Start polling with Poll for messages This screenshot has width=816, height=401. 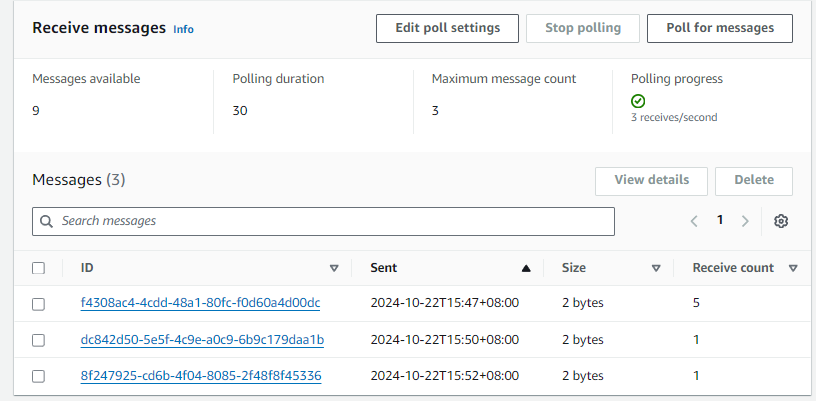click(720, 28)
